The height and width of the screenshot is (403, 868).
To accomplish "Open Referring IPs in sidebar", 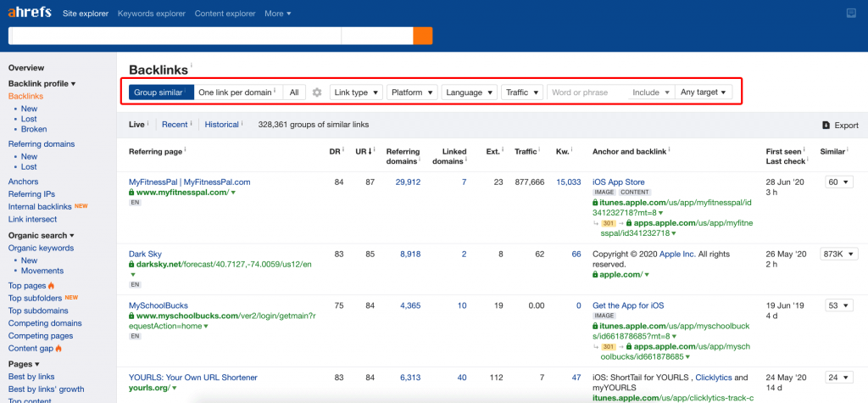I will point(32,194).
